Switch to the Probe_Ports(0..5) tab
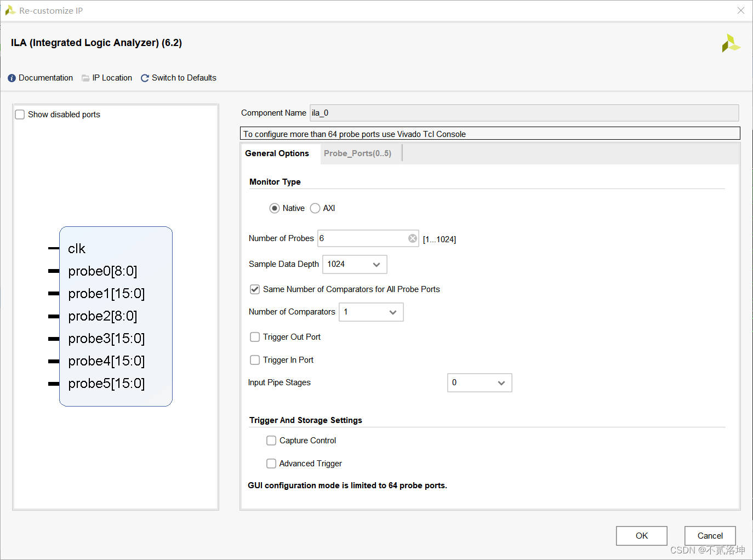 [358, 153]
